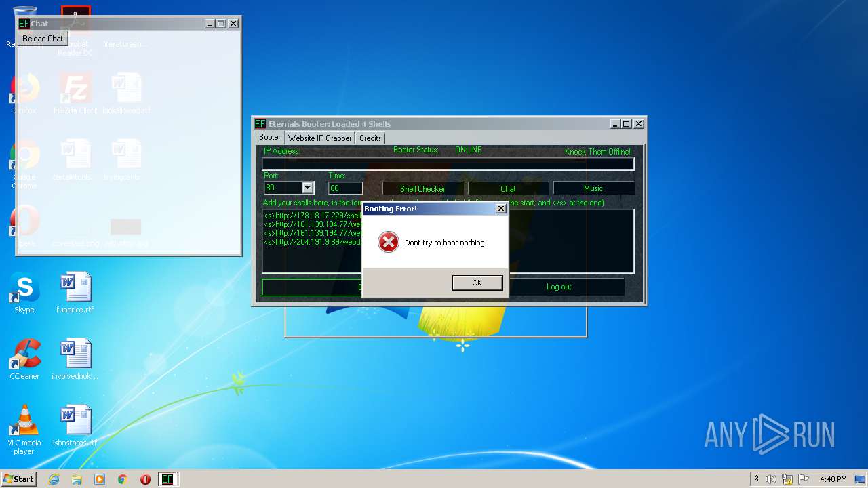The image size is (868, 488).
Task: Click the shell entry starting with 178.18.17.229
Action: pyautogui.click(x=313, y=216)
